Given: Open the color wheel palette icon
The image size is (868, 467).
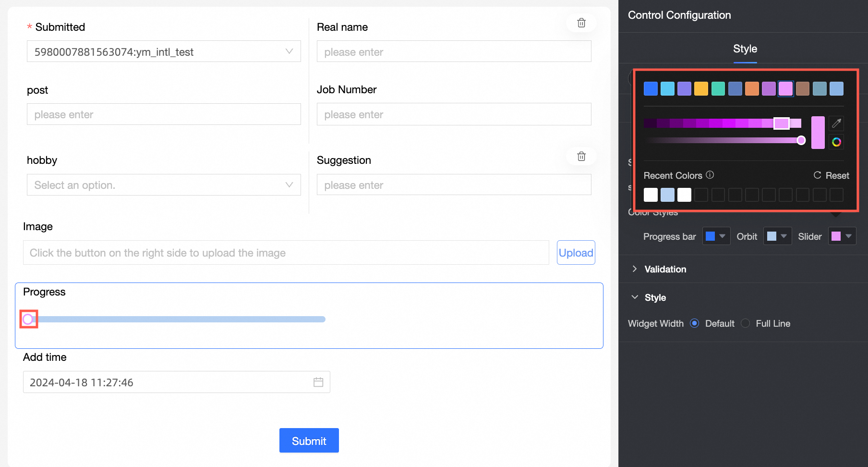Looking at the screenshot, I should pyautogui.click(x=836, y=142).
